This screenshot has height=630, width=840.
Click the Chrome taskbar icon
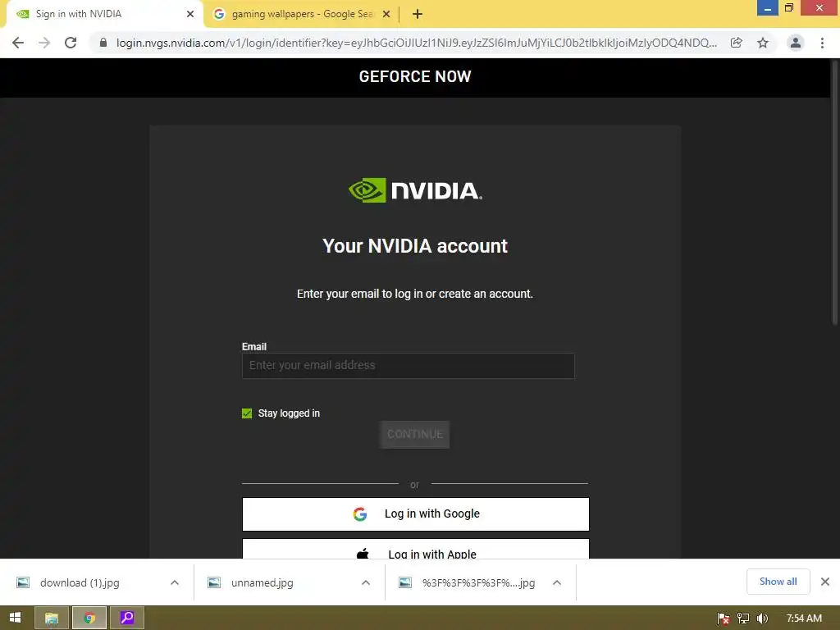click(89, 619)
